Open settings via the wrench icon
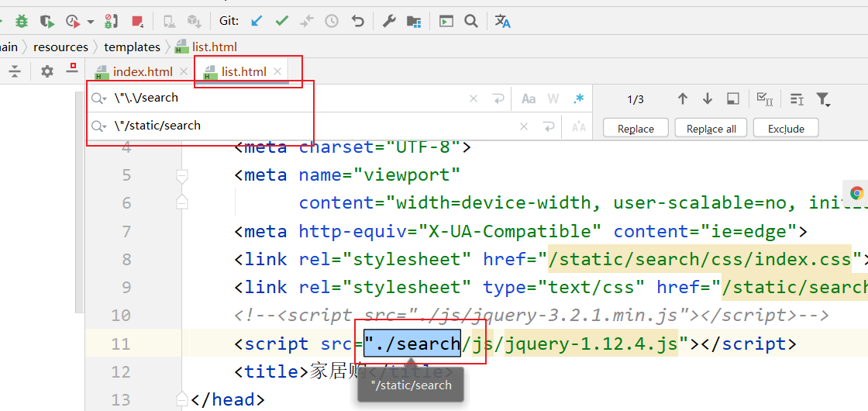868x411 pixels. pyautogui.click(x=389, y=21)
